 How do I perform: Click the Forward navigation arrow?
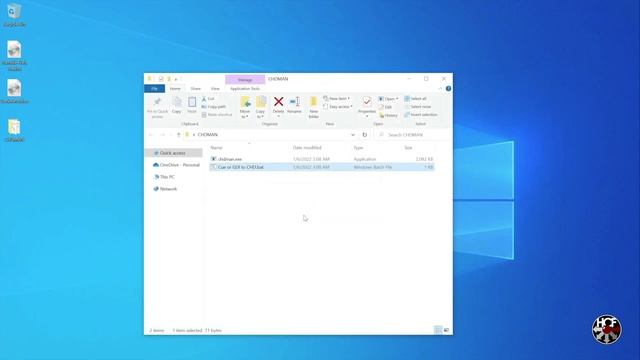[x=162, y=135]
